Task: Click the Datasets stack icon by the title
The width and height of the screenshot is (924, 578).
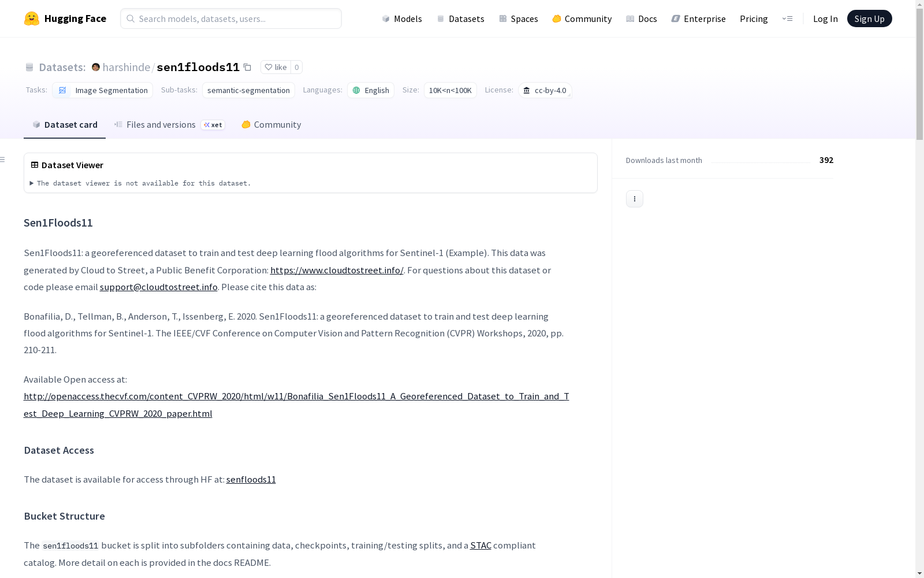Action: click(x=29, y=67)
